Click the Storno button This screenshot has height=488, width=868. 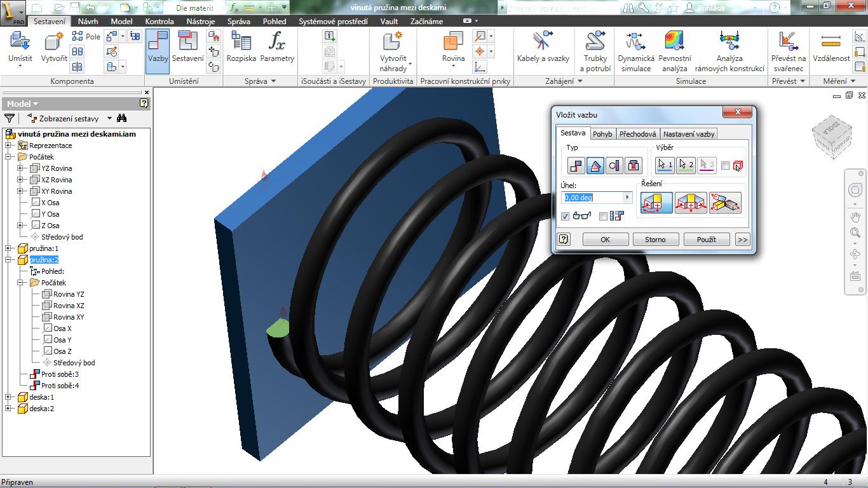(656, 240)
